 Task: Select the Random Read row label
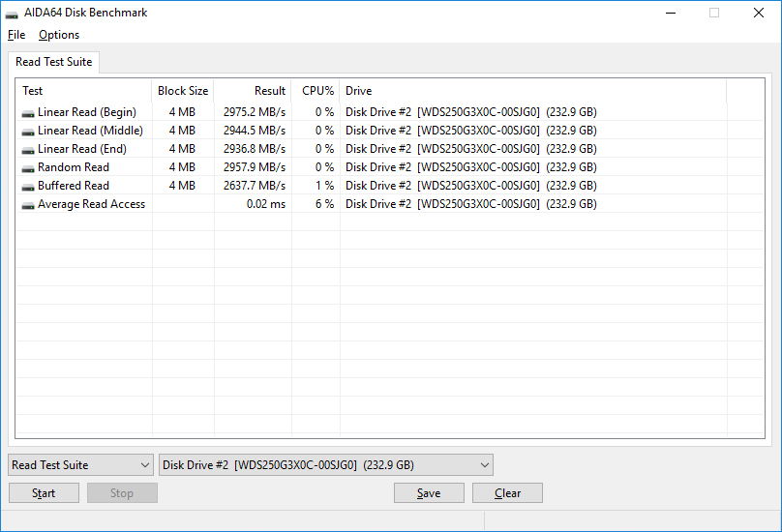point(74,167)
